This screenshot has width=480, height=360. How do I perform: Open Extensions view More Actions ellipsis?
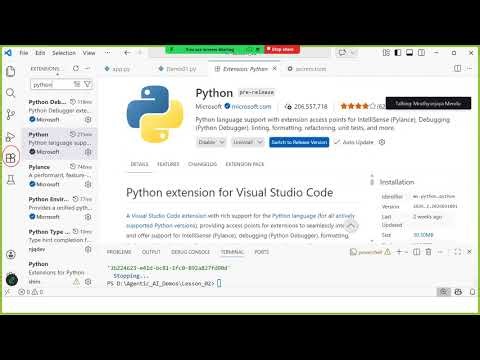click(x=88, y=68)
